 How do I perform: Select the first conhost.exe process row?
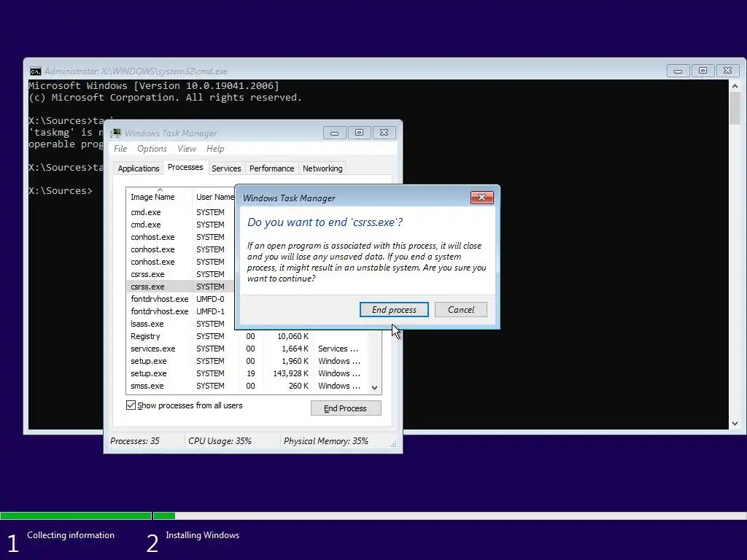[181, 237]
